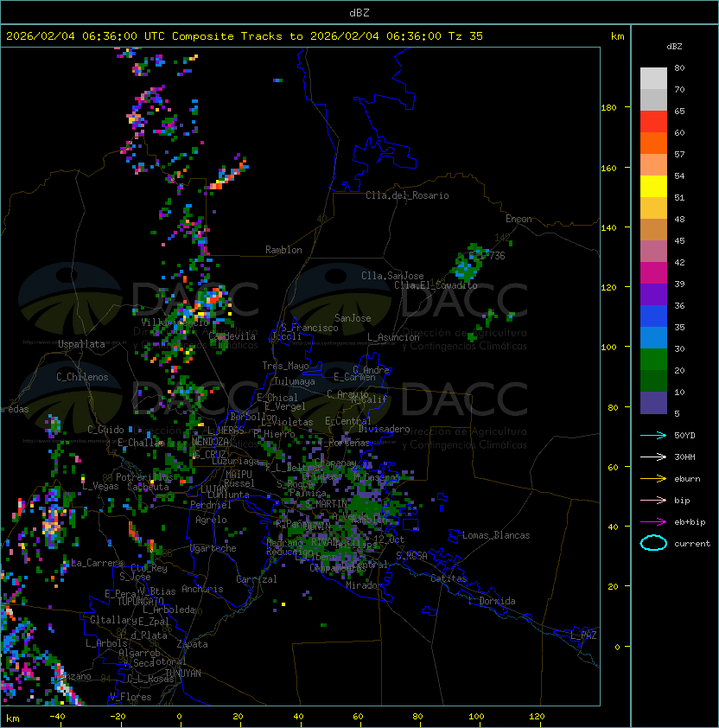Click the 'Encon' place label
Screen dimensions: 719x728
tap(519, 219)
